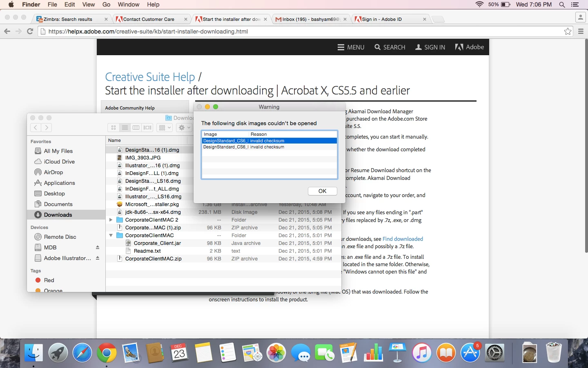
Task: Select iCloud Drive in Finder sidebar
Action: pyautogui.click(x=59, y=162)
